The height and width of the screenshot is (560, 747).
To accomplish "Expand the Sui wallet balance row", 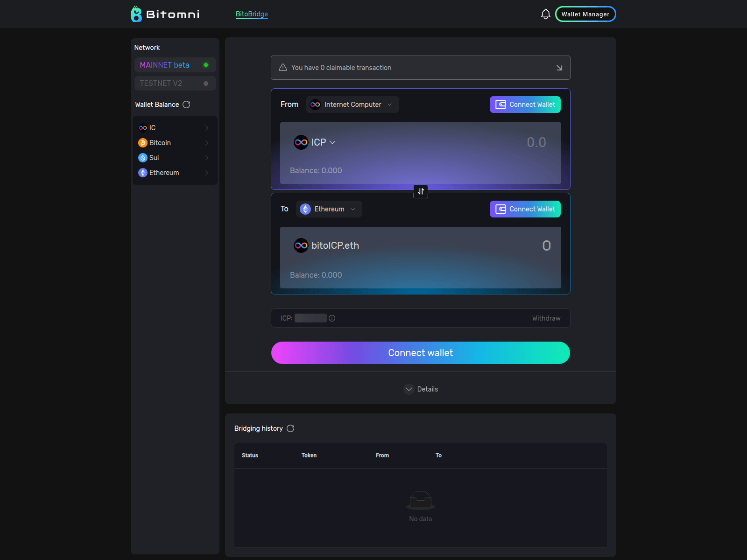I will click(x=175, y=158).
